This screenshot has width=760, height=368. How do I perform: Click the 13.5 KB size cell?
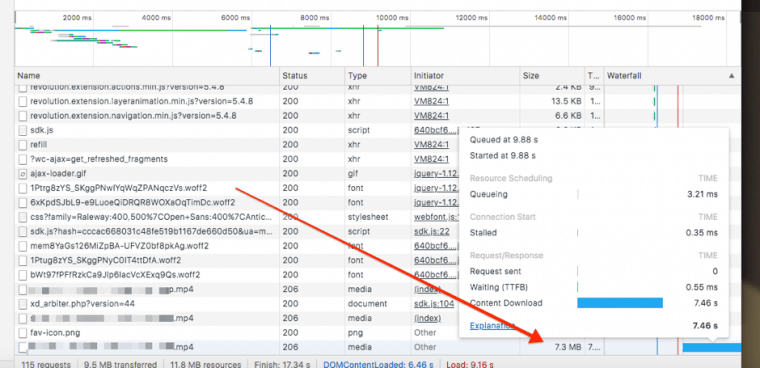click(566, 101)
